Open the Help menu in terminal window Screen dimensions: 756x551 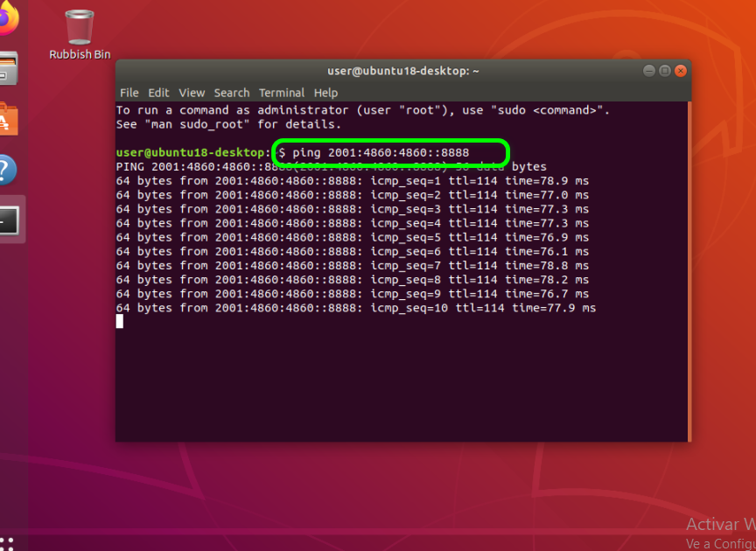pyautogui.click(x=325, y=93)
